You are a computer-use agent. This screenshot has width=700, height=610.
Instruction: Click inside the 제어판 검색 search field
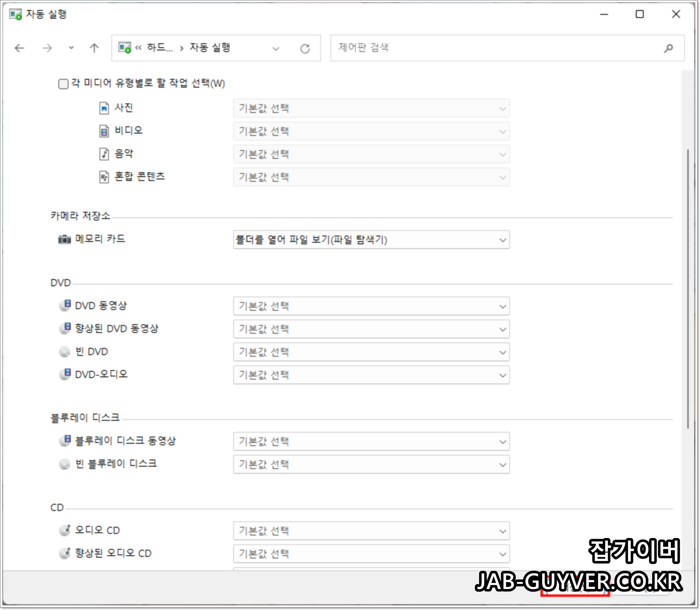tap(467, 47)
